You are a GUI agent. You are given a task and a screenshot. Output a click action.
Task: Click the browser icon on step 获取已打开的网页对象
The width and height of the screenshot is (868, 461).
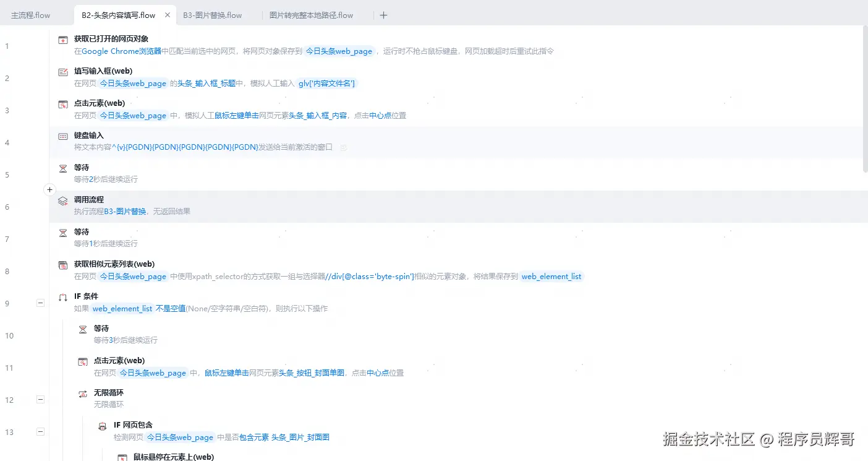62,38
